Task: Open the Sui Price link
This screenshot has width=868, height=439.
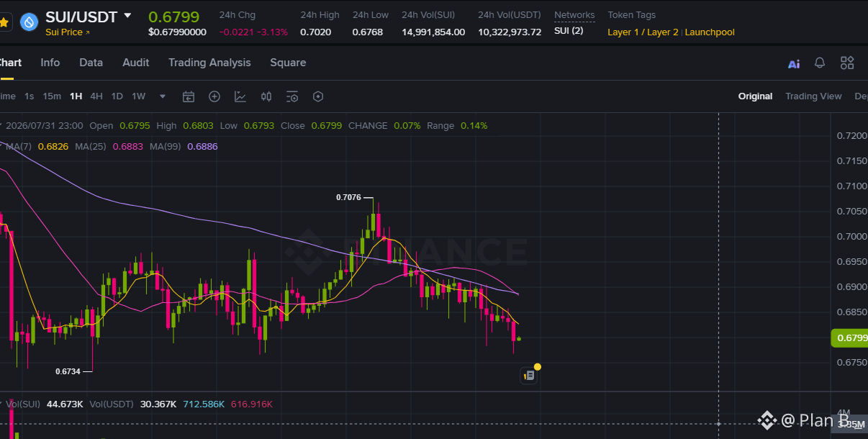Action: click(68, 32)
